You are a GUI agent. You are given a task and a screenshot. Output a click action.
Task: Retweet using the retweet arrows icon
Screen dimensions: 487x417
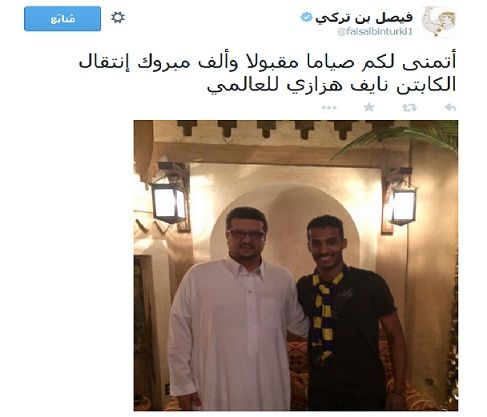[x=409, y=107]
